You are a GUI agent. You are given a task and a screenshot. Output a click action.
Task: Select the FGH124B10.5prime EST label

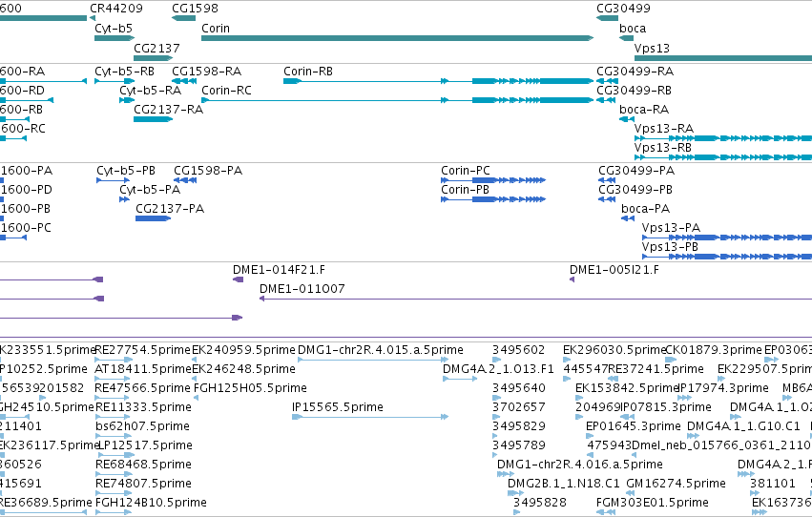(151, 503)
